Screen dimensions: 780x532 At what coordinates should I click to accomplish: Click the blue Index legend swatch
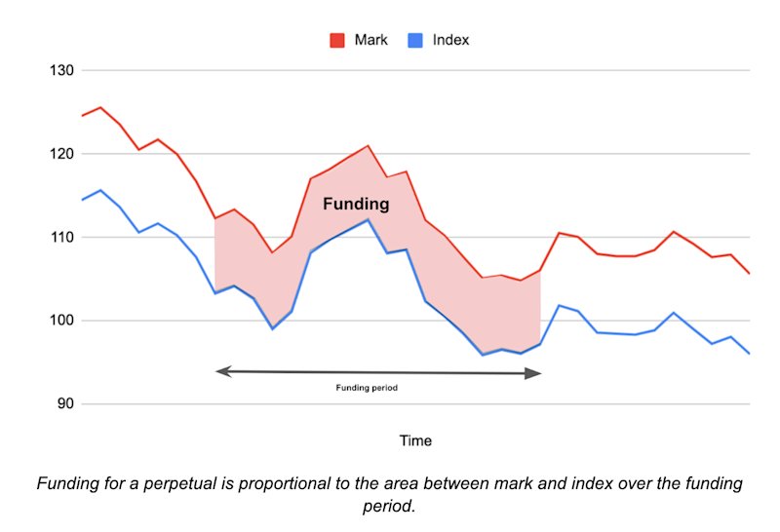point(415,40)
